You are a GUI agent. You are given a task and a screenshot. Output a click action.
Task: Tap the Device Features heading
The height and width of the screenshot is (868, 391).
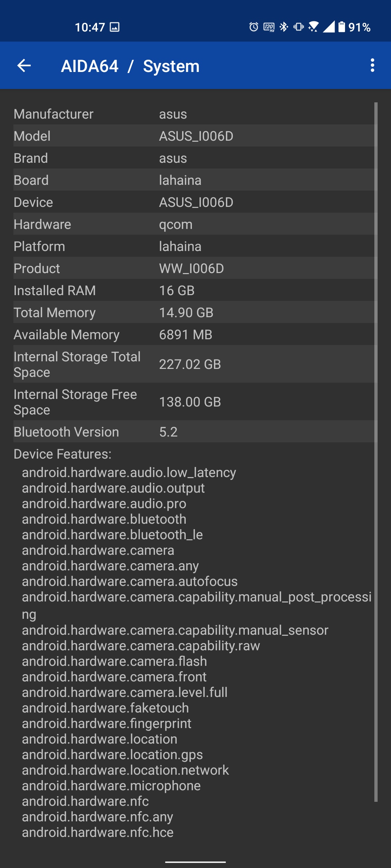pyautogui.click(x=63, y=454)
